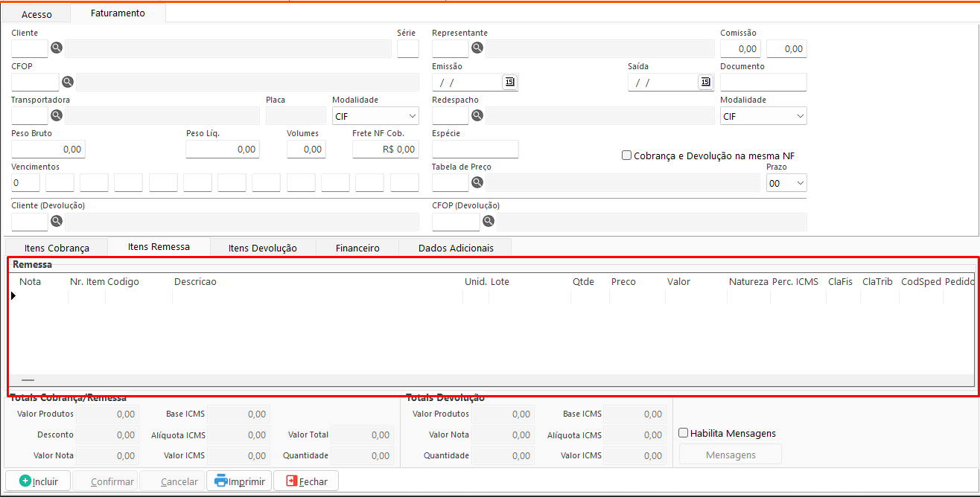Toggle the Habilita Mensagens checkbox

(x=684, y=433)
